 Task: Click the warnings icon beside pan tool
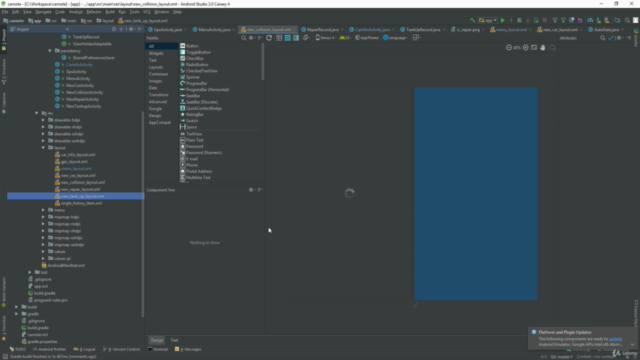553,47
